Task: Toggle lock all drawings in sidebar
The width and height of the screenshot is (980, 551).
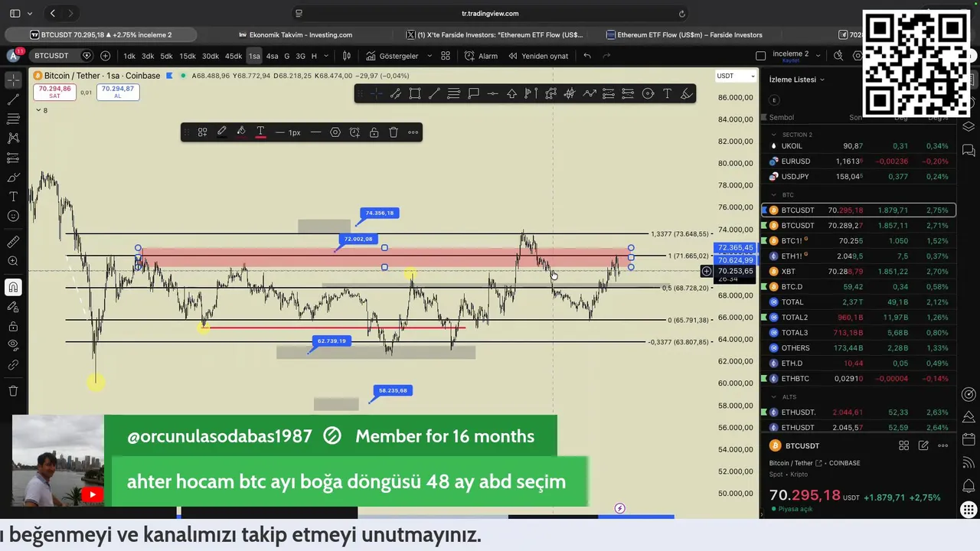Action: click(x=13, y=327)
